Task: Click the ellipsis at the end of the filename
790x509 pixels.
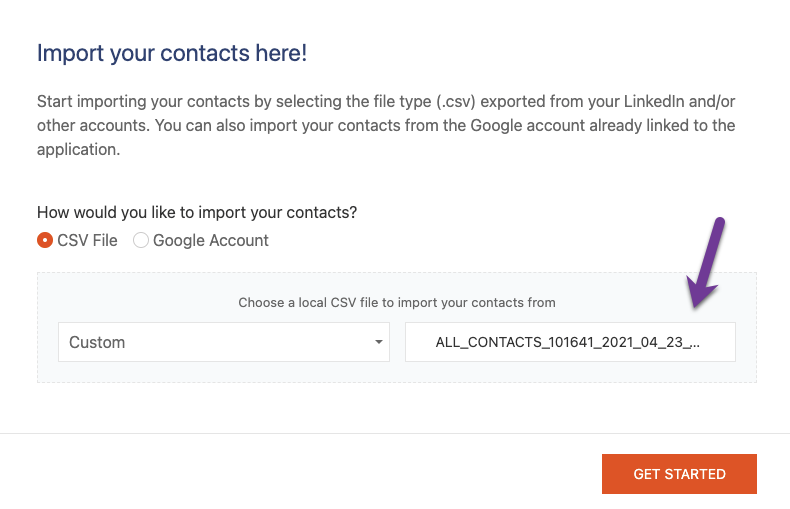Action: (695, 342)
